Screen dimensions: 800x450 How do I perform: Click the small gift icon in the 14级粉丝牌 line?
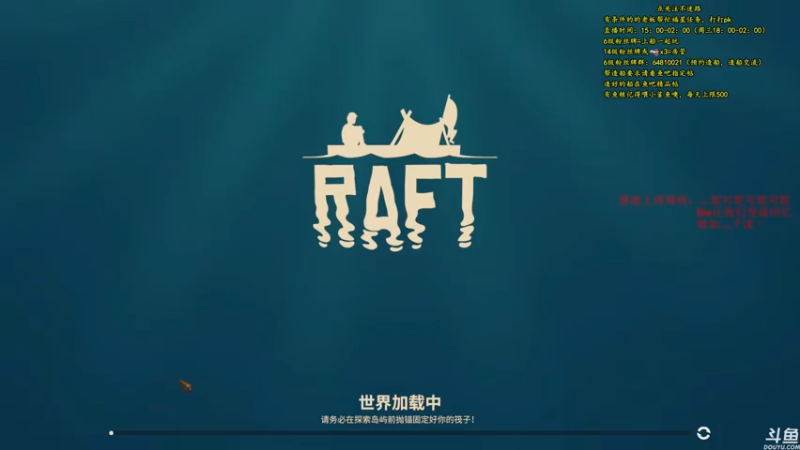click(654, 52)
